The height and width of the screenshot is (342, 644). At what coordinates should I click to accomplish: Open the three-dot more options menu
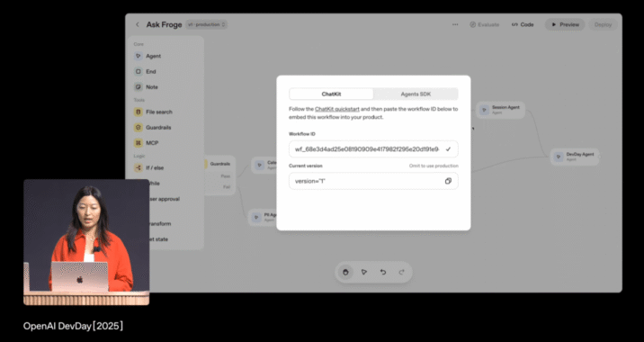point(455,24)
